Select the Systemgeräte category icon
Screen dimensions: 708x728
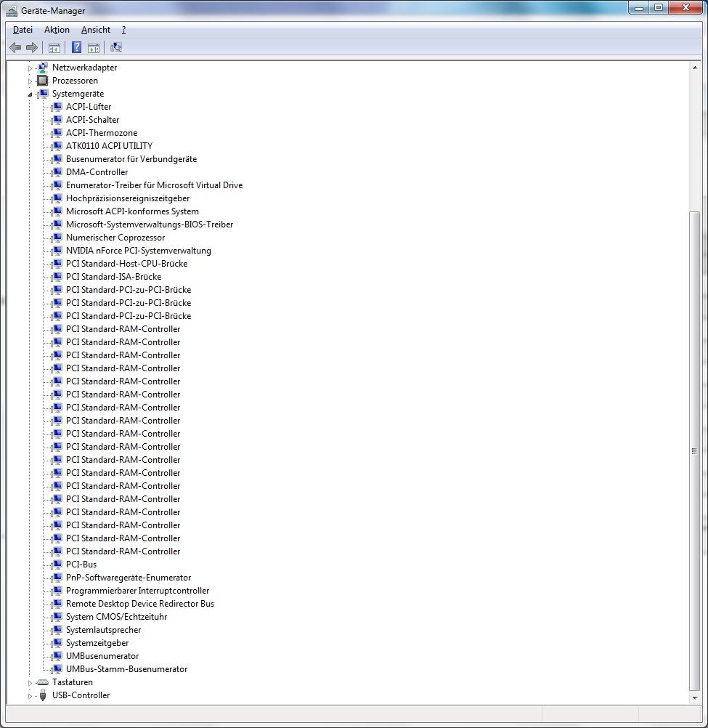(x=43, y=93)
